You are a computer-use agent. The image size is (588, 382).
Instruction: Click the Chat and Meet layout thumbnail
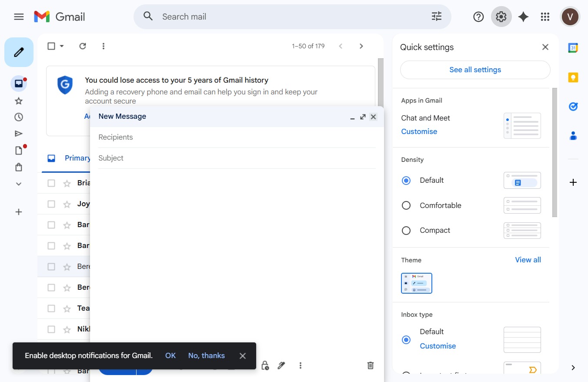(x=522, y=126)
